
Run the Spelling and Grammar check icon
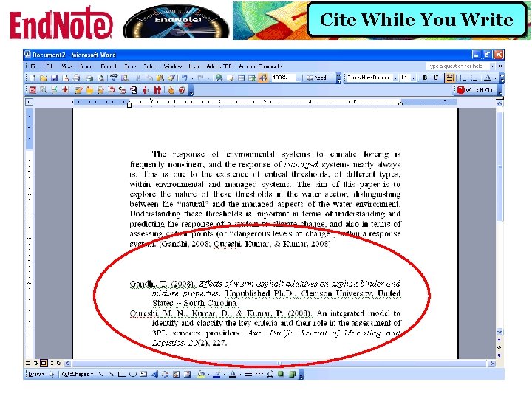114,78
